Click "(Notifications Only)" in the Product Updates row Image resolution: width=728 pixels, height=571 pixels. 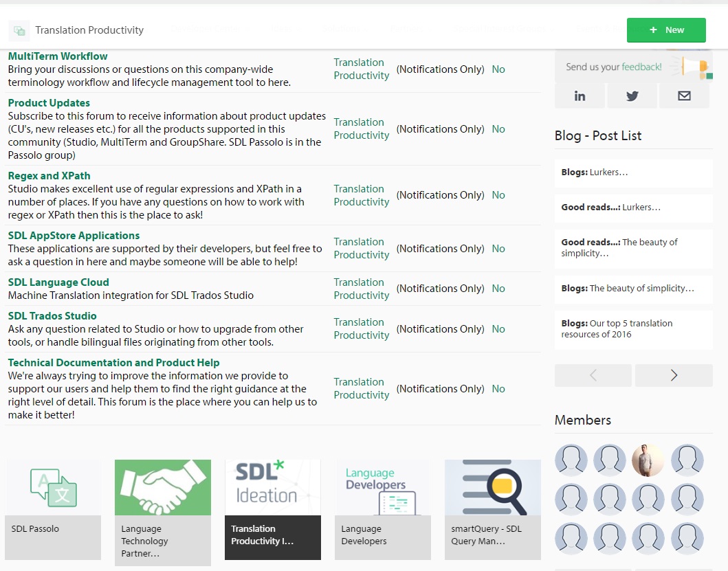(x=440, y=129)
